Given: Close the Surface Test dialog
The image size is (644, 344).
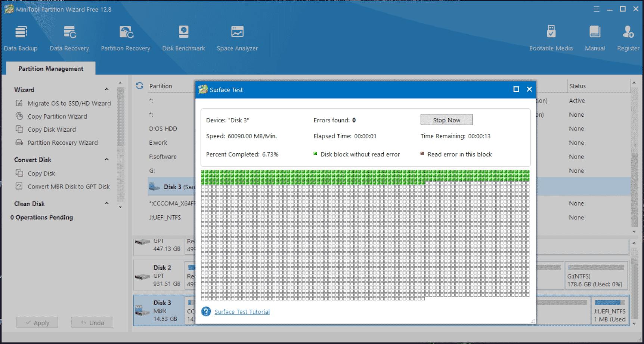Looking at the screenshot, I should [529, 89].
